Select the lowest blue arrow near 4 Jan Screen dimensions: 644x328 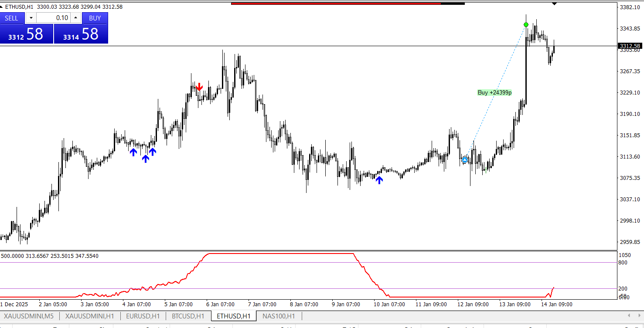click(x=145, y=159)
